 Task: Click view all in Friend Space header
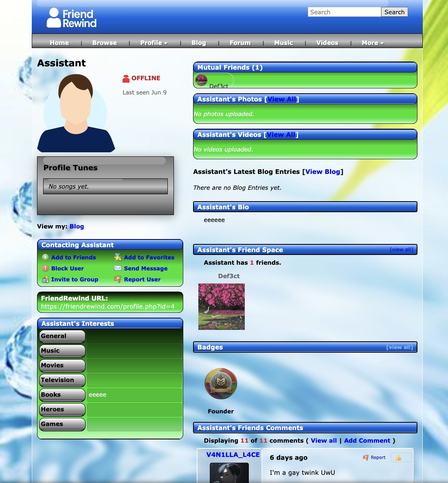401,250
